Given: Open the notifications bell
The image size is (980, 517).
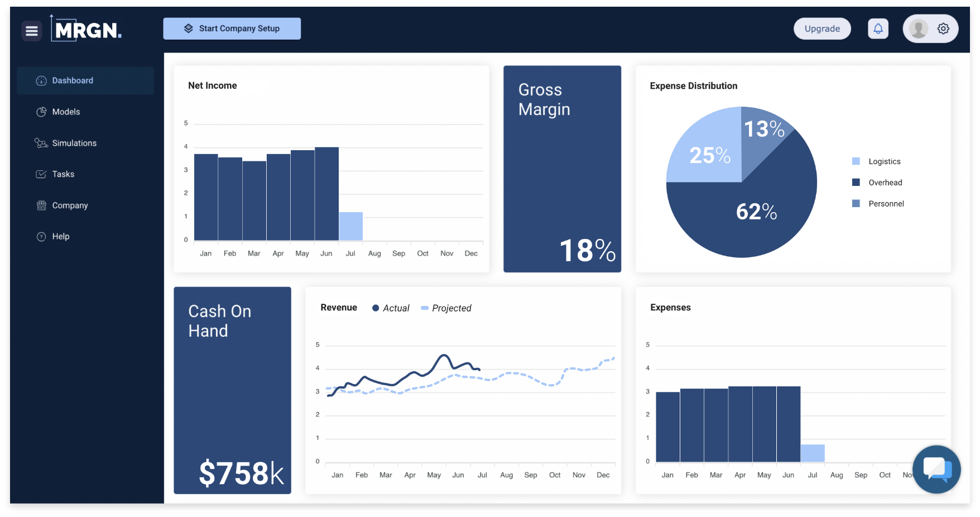Looking at the screenshot, I should pyautogui.click(x=878, y=28).
